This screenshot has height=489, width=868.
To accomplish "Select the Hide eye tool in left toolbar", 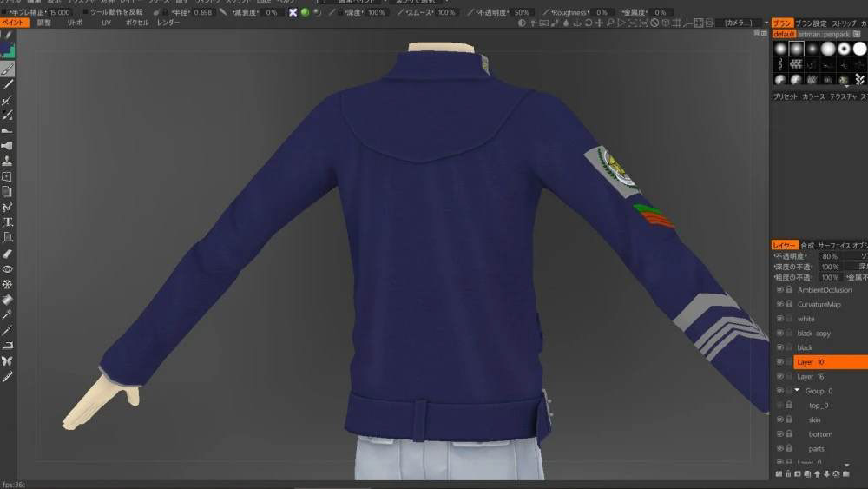I will [7, 269].
